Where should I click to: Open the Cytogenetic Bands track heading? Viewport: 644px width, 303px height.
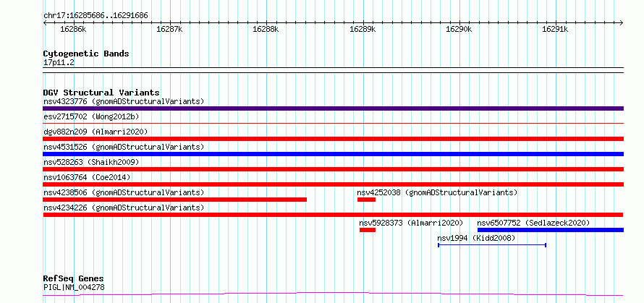(86, 54)
